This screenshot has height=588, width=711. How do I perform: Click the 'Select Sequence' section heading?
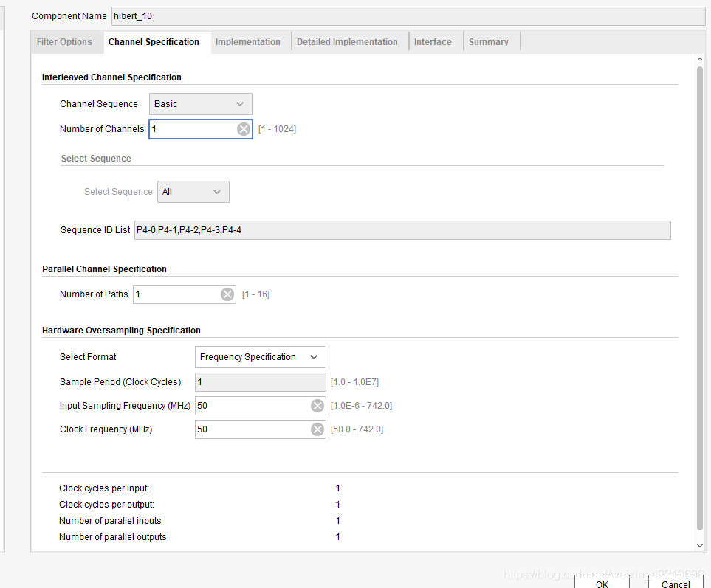[96, 159]
